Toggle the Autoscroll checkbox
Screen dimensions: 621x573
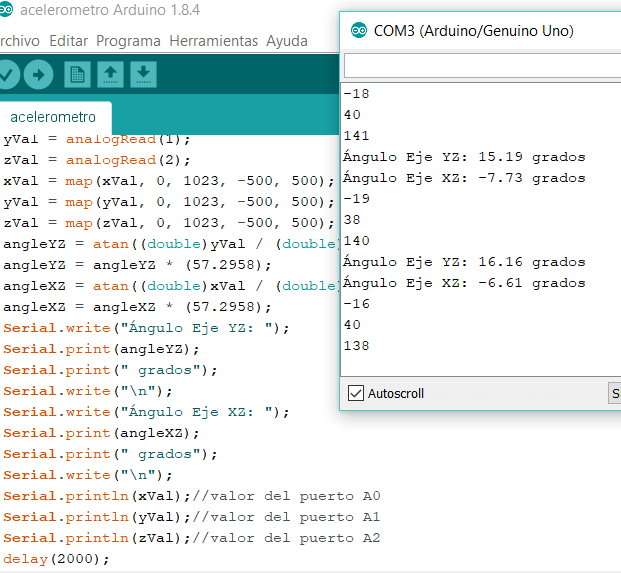(x=356, y=393)
